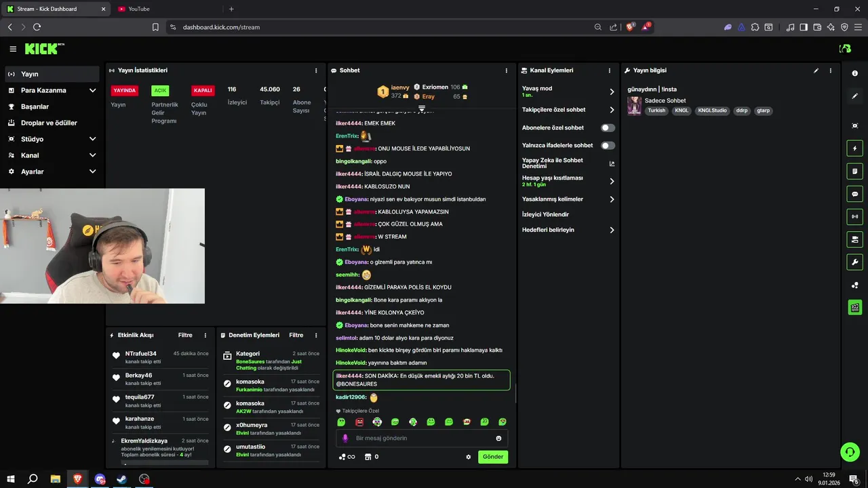Screen dimensions: 868x488
Task: Open Yavaş mod settings
Action: point(568,91)
